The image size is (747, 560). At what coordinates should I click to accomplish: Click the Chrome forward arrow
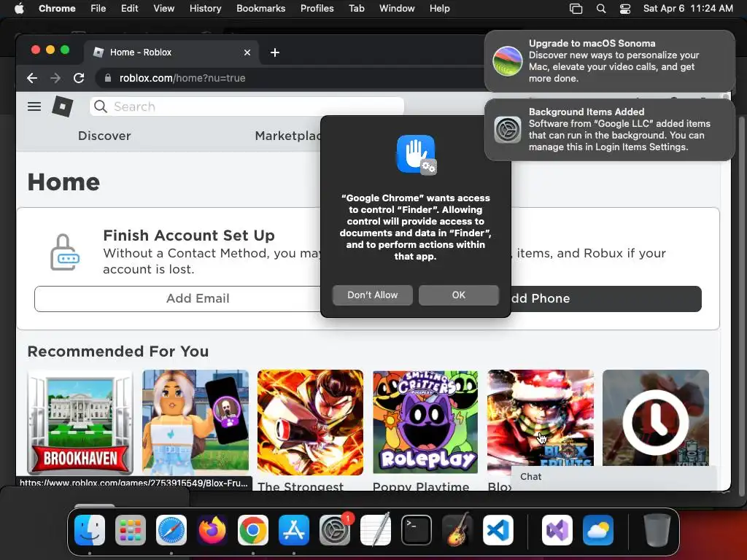click(x=55, y=78)
